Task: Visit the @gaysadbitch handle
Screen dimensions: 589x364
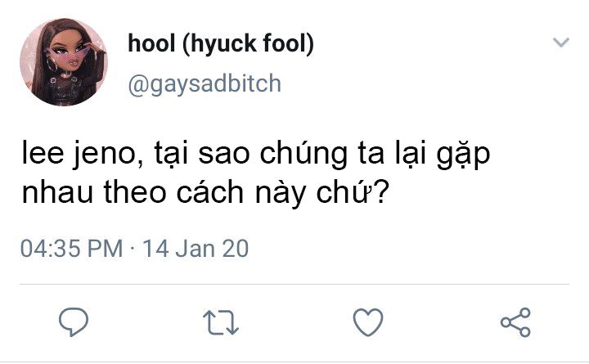Action: click(205, 83)
